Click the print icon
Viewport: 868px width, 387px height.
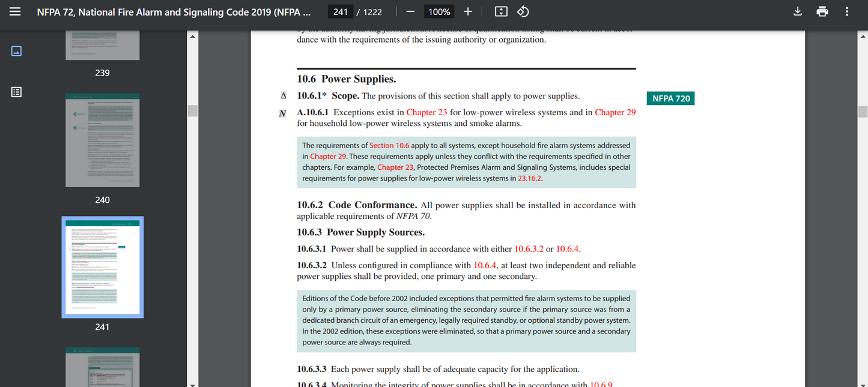pos(822,11)
